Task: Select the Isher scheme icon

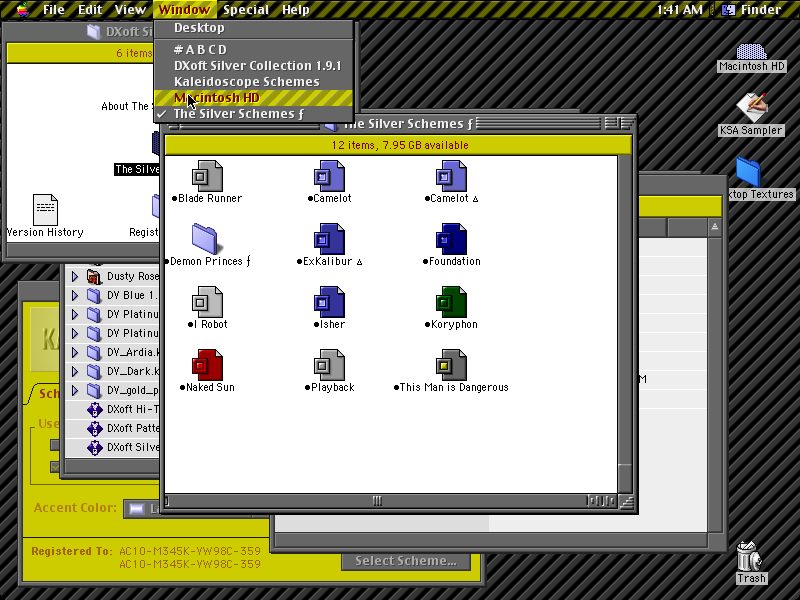Action: pyautogui.click(x=329, y=302)
